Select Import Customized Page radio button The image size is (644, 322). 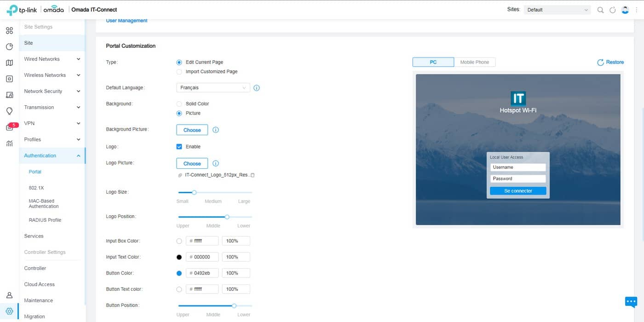pos(179,72)
